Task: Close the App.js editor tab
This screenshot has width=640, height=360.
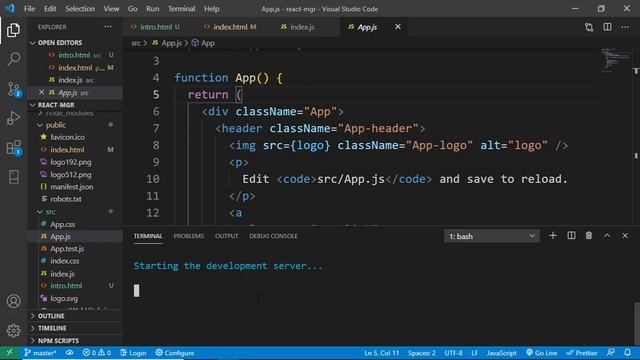Action: tap(398, 27)
